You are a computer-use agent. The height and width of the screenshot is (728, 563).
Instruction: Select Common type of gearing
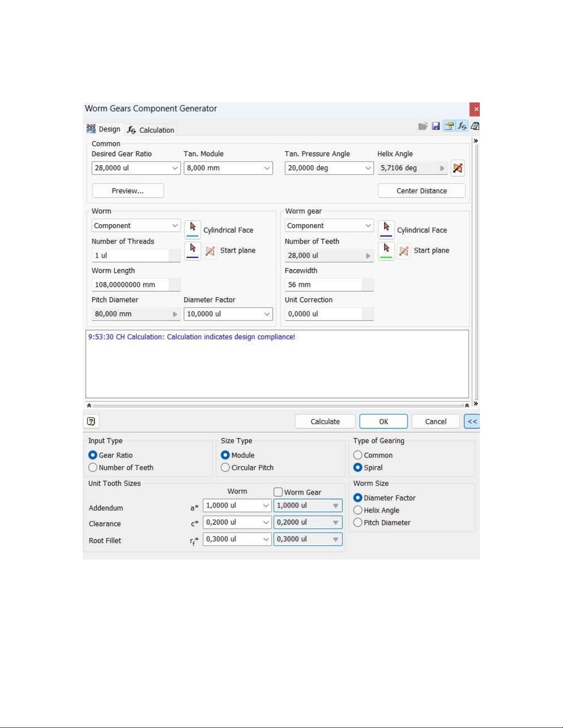358,455
